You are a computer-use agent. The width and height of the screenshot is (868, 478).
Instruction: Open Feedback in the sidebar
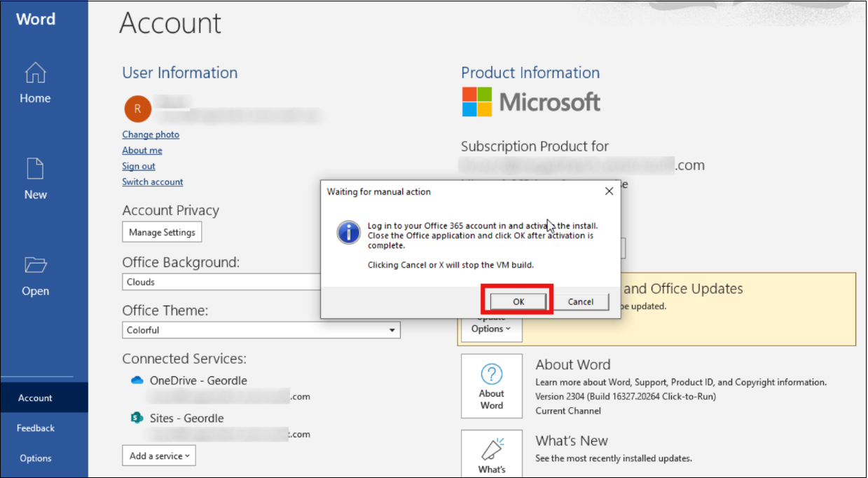click(36, 428)
